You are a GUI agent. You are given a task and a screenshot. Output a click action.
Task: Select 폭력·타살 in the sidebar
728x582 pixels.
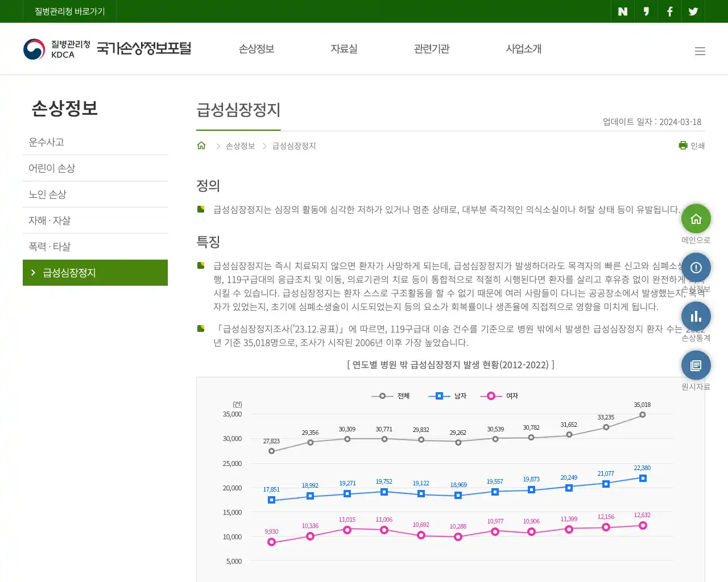tap(95, 247)
